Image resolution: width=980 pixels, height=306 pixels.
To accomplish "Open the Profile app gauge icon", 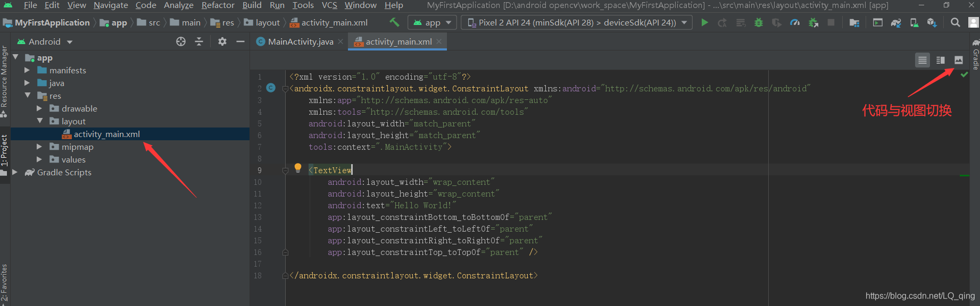I will [x=795, y=22].
